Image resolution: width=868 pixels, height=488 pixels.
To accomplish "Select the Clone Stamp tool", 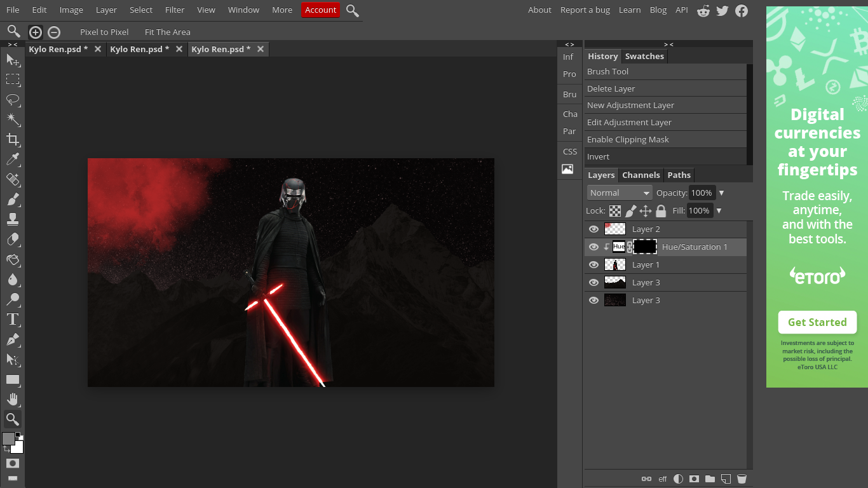I will (x=13, y=220).
